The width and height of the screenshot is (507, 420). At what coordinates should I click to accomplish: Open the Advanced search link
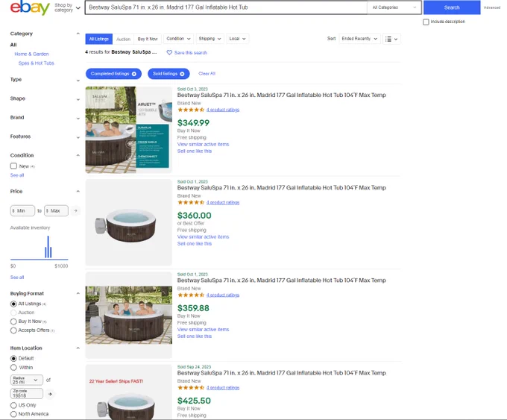click(x=492, y=7)
